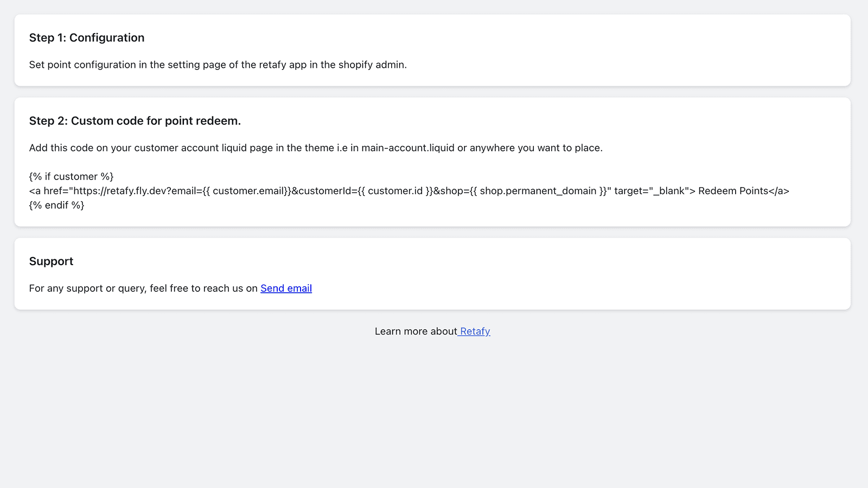
Task: Click the Send email support link
Action: click(286, 288)
